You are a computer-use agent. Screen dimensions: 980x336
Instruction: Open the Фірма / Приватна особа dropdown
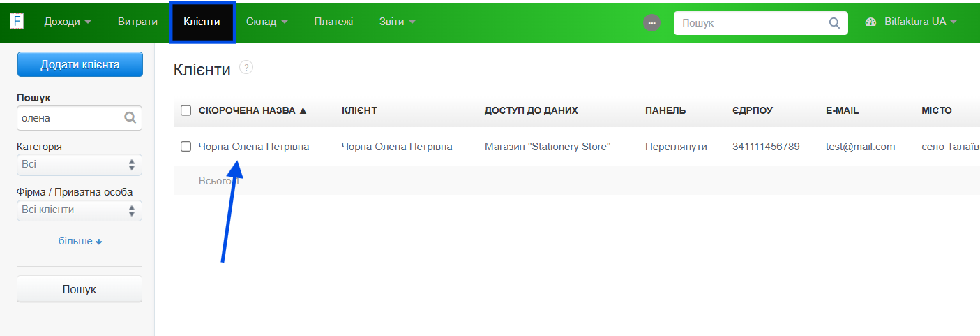tap(80, 210)
